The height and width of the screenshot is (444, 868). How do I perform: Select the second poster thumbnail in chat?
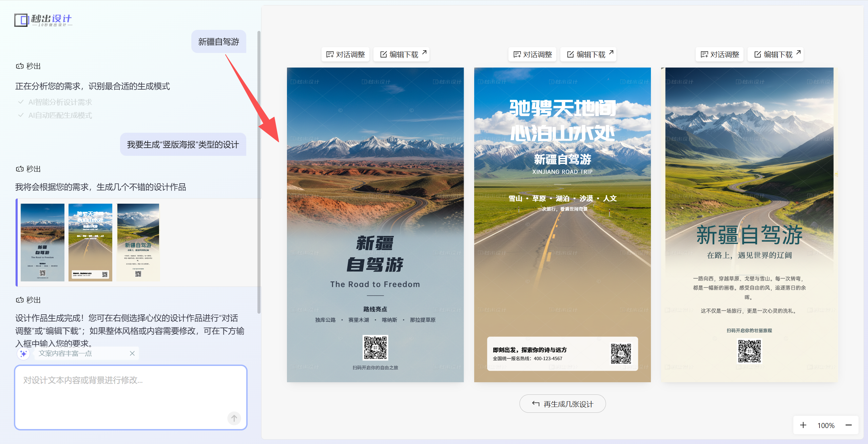click(90, 242)
